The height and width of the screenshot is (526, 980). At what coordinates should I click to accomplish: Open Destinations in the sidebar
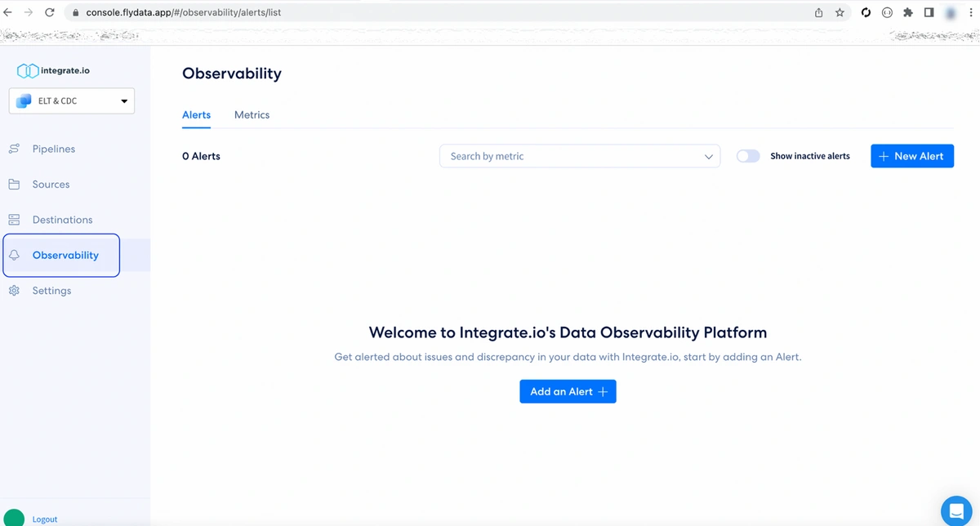coord(62,220)
